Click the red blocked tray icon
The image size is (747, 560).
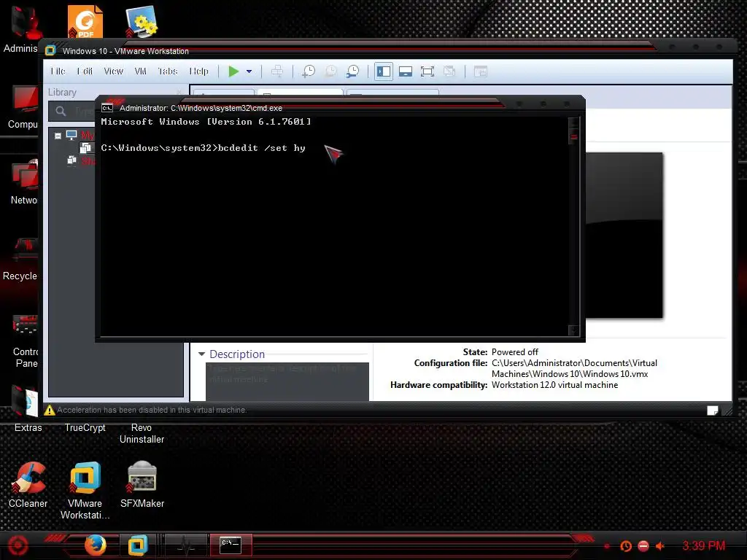(x=643, y=545)
